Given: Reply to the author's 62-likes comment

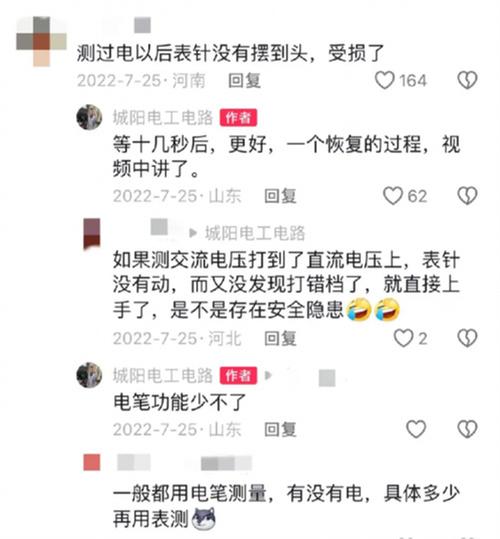Looking at the screenshot, I should pyautogui.click(x=280, y=196).
